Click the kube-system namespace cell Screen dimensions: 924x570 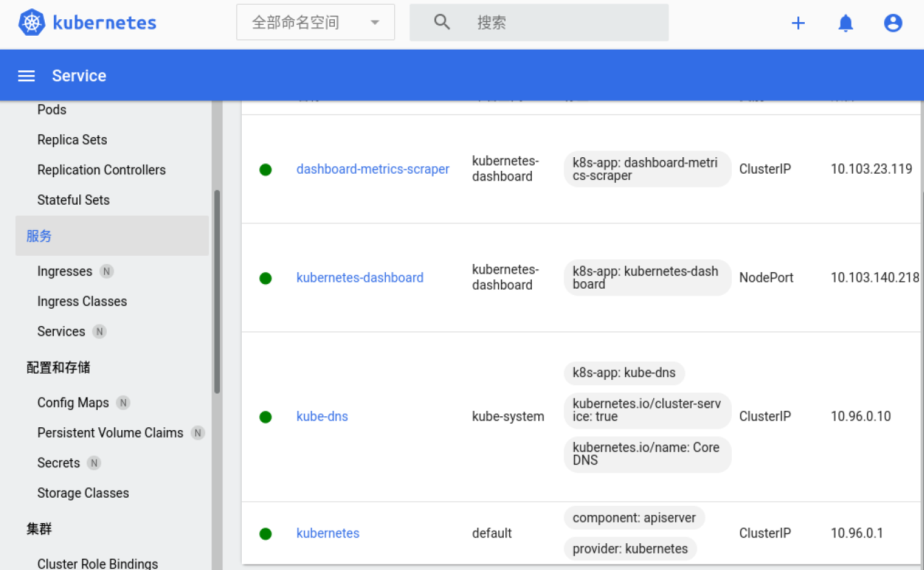point(508,416)
